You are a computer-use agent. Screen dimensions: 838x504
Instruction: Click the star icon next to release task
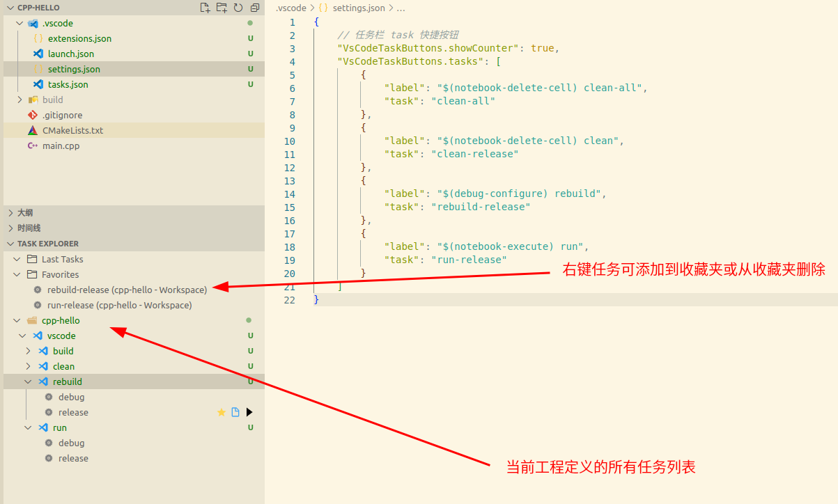coord(222,412)
